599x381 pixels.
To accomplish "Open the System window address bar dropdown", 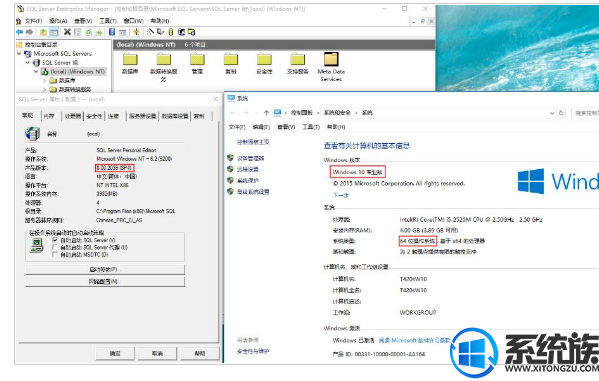I will [x=552, y=113].
